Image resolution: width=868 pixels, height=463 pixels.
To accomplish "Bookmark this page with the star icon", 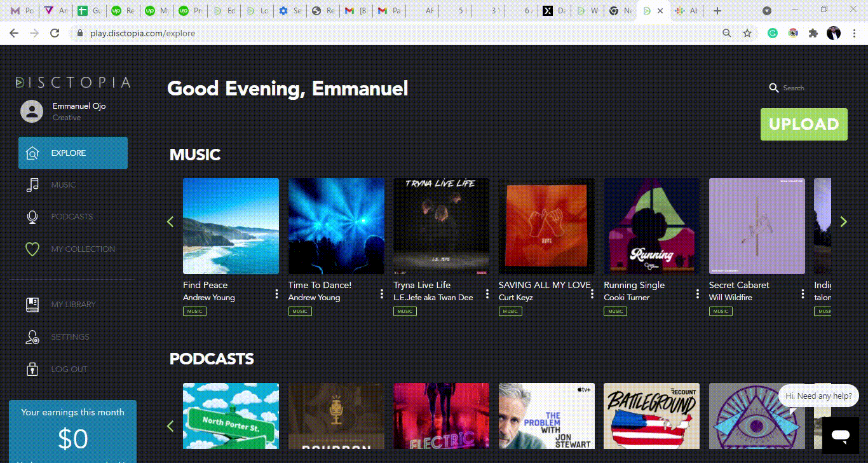I will tap(747, 33).
